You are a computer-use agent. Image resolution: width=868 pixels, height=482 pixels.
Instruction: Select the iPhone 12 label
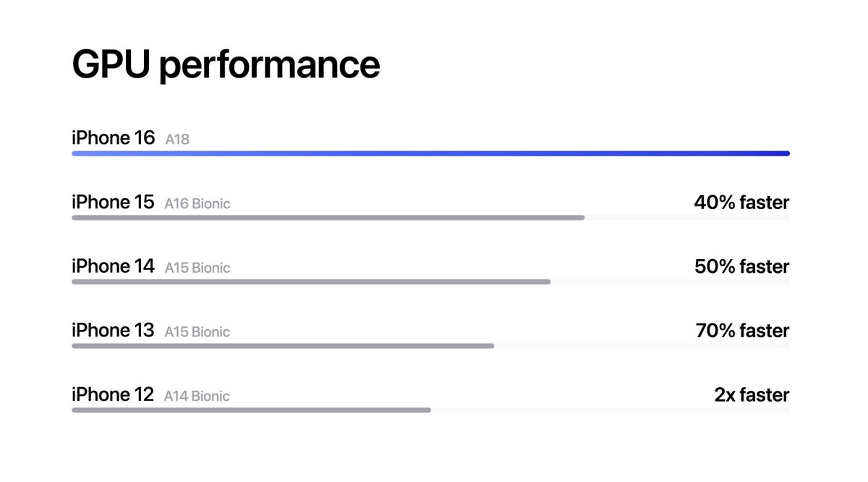pyautogui.click(x=114, y=394)
